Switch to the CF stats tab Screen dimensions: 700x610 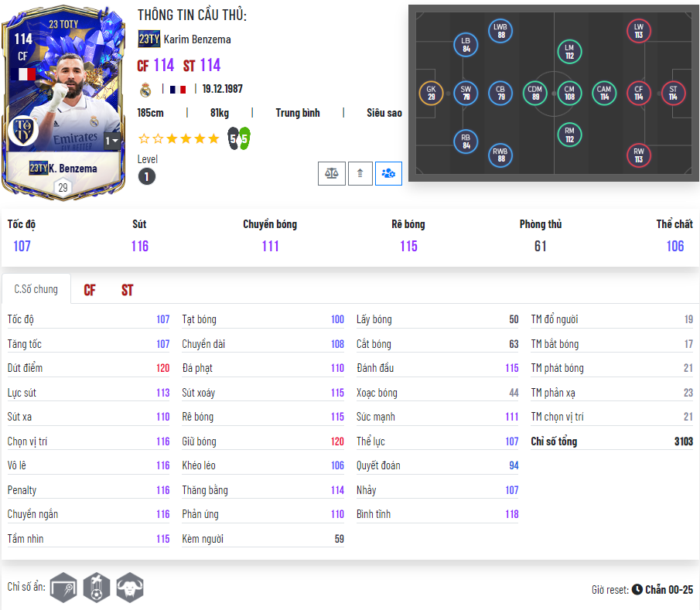pos(89,290)
